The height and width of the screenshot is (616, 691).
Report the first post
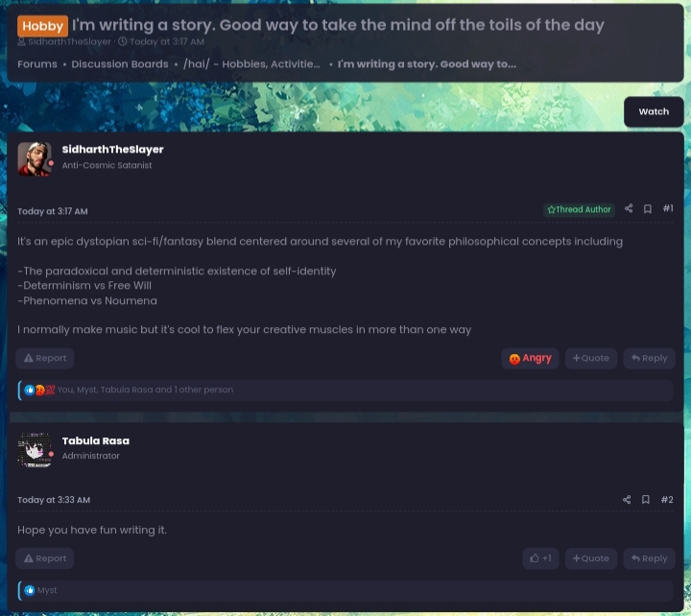click(x=44, y=358)
